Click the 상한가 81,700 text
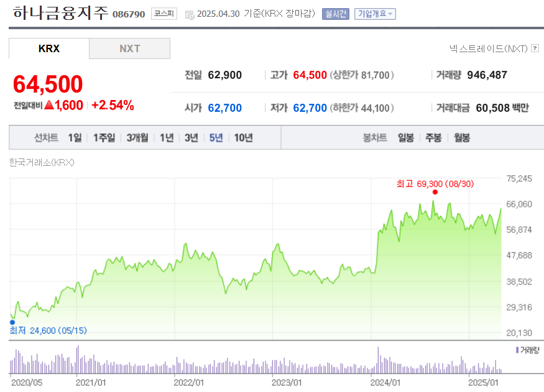 (362, 75)
